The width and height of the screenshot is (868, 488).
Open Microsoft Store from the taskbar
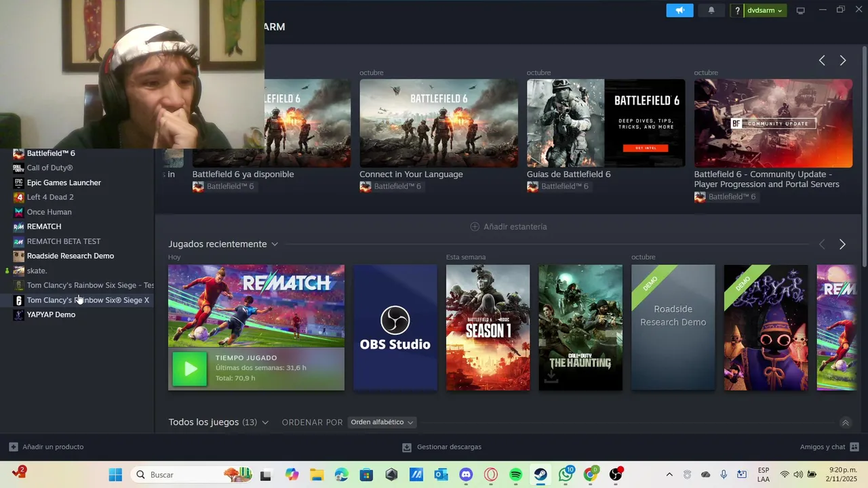[x=366, y=474]
